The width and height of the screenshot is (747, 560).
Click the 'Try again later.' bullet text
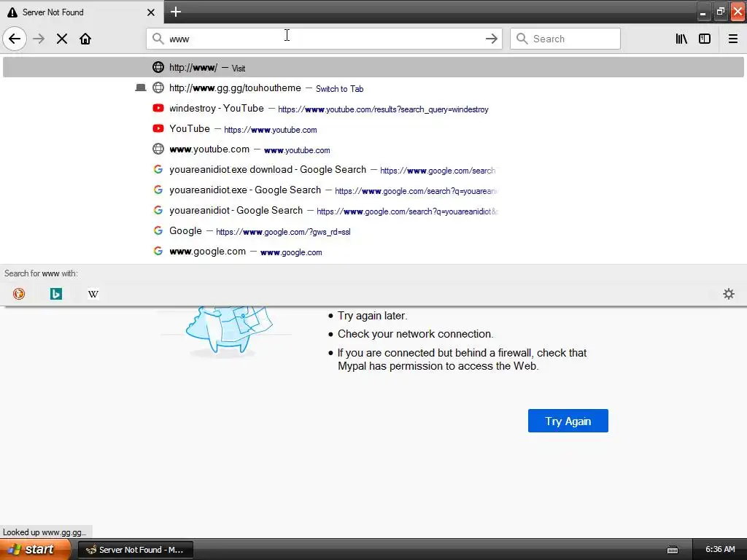[373, 316]
